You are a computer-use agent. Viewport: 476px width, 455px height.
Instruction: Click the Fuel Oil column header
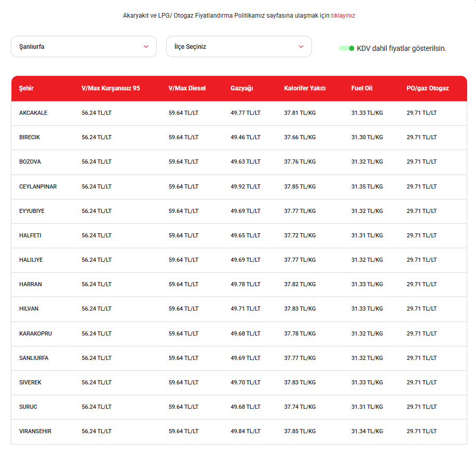coord(362,88)
